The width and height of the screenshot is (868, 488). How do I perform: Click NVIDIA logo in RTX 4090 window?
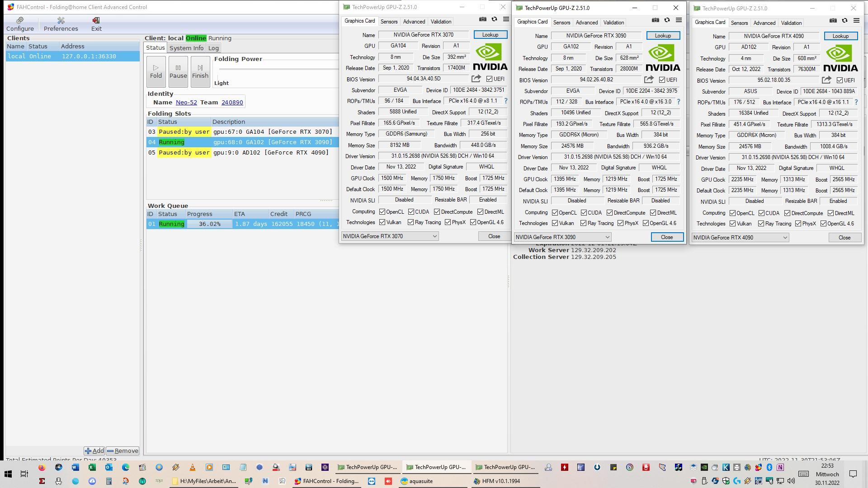[840, 59]
